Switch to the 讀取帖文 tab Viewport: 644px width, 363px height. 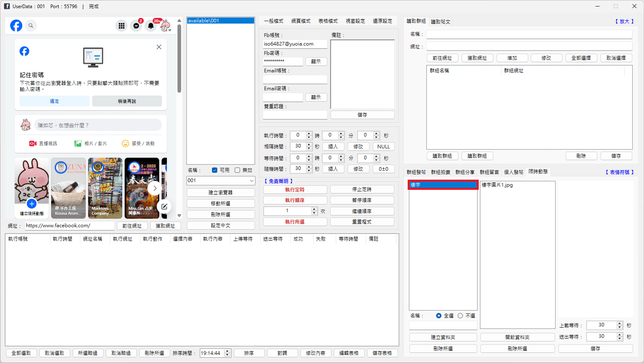click(441, 22)
